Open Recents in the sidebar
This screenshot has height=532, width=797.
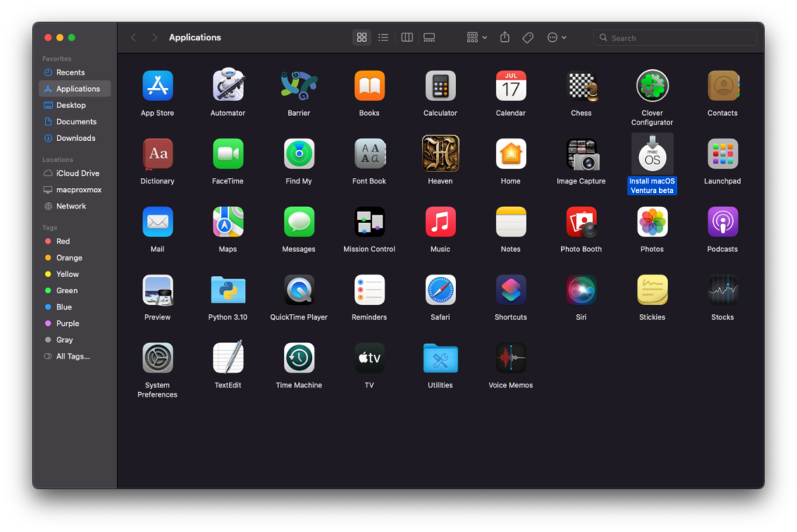(75, 72)
